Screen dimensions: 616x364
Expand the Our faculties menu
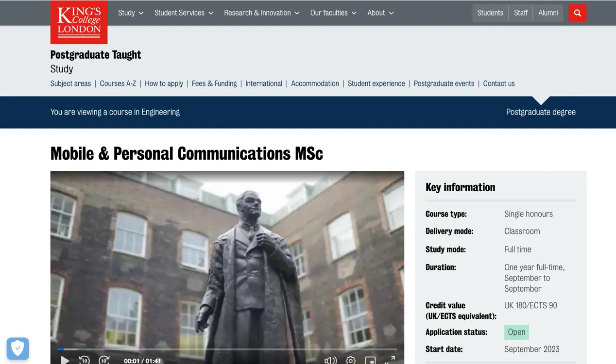click(x=333, y=13)
